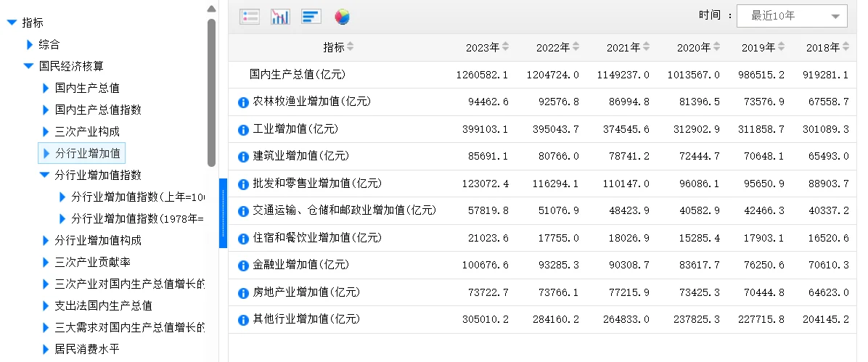Screen dimensions: 868x362
Task: Sort the 2020年 column
Action: (716, 47)
